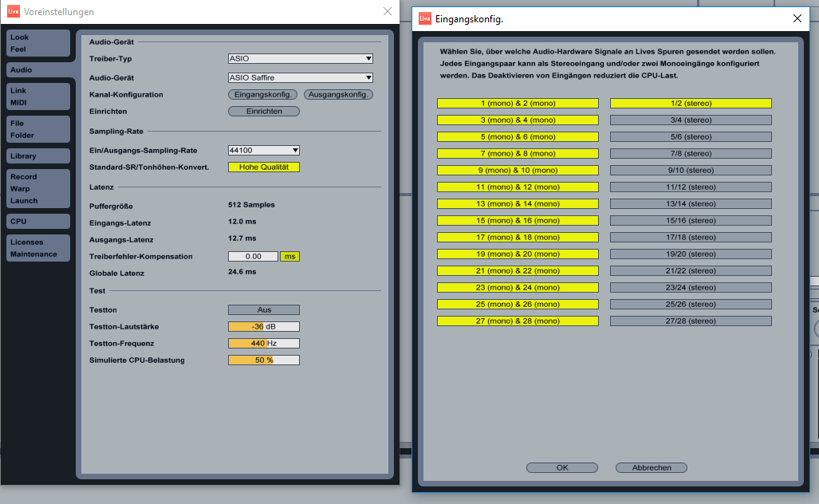The image size is (819, 504).
Task: Click the Ausgangs-Latenz value 12.7 ms
Action: tap(242, 238)
